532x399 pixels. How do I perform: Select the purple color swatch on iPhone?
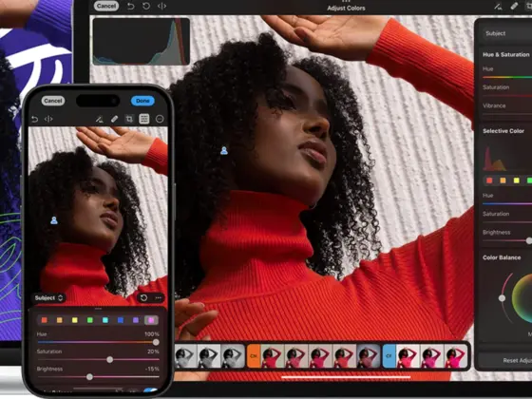point(136,320)
